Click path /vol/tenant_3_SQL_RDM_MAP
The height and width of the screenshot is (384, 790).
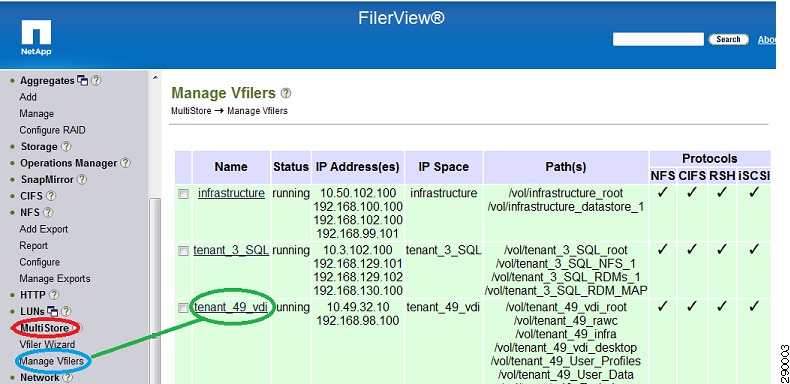(566, 291)
